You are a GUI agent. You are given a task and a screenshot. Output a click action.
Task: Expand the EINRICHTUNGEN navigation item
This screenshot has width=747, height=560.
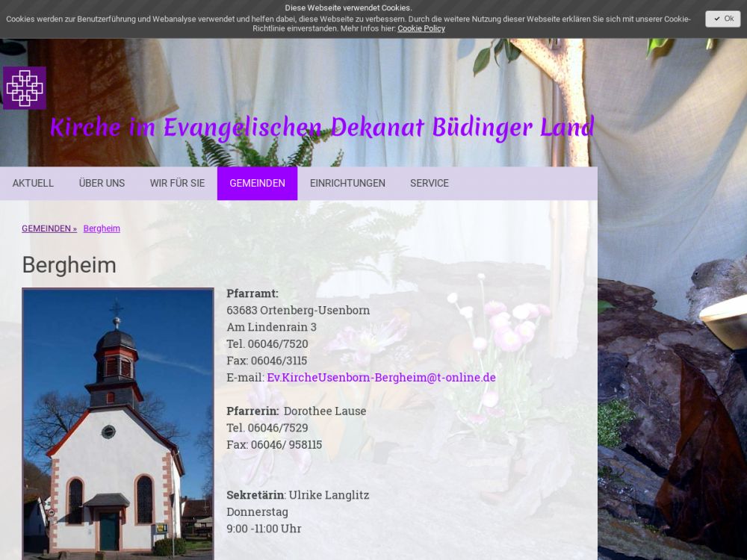(x=347, y=184)
